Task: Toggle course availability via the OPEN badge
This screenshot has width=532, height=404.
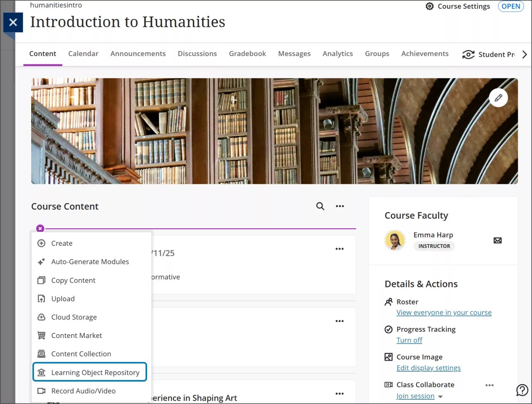Action: (511, 6)
